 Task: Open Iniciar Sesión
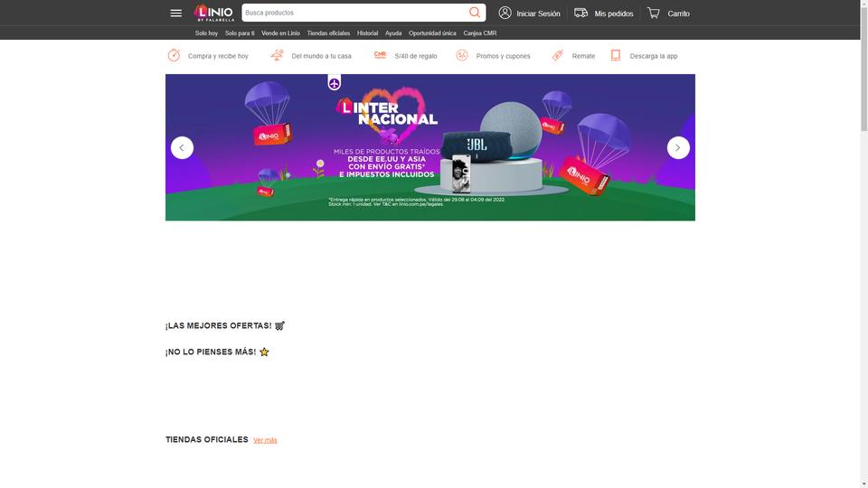pos(538,14)
